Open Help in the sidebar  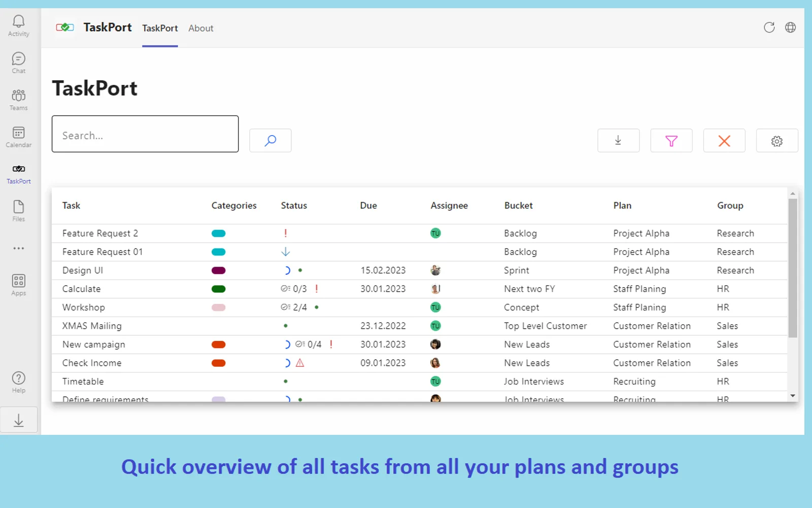(x=19, y=383)
